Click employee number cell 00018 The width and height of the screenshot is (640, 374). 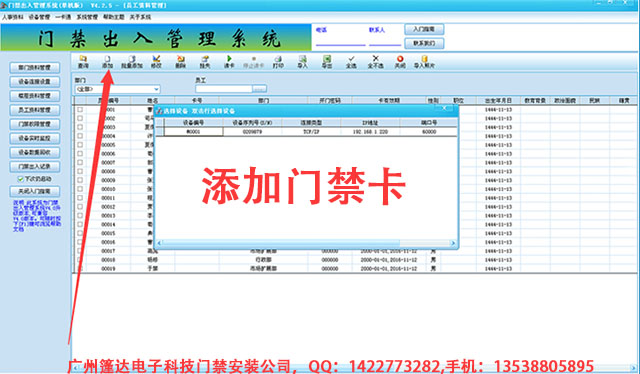click(x=108, y=260)
